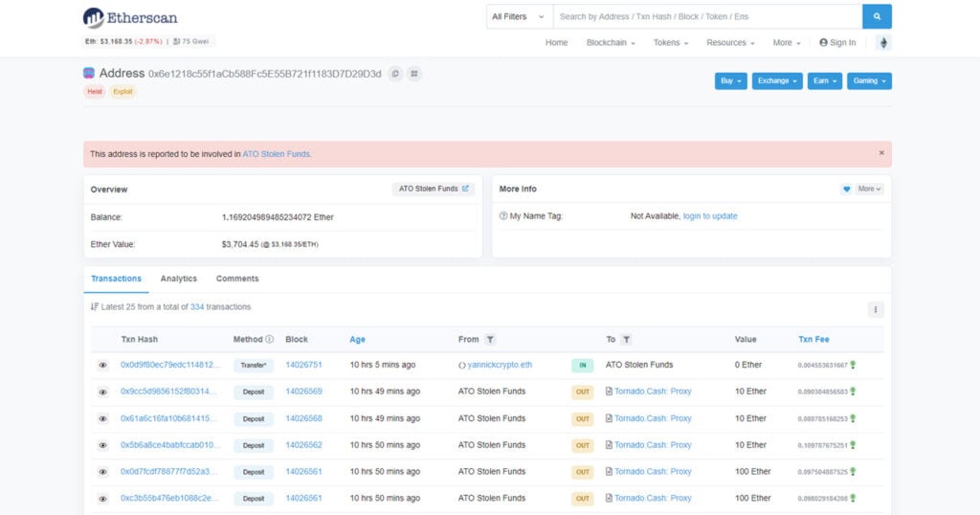Open the Exchange dropdown button

777,81
